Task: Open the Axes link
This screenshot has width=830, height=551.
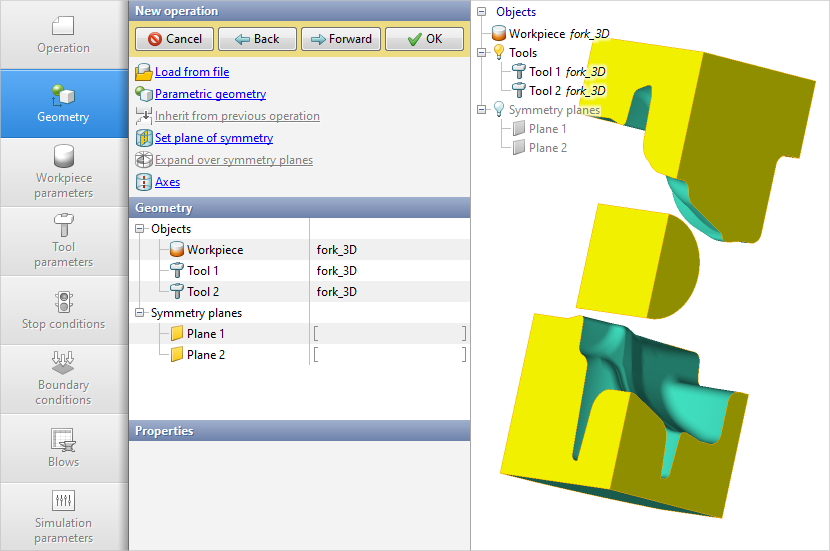Action: pyautogui.click(x=167, y=182)
